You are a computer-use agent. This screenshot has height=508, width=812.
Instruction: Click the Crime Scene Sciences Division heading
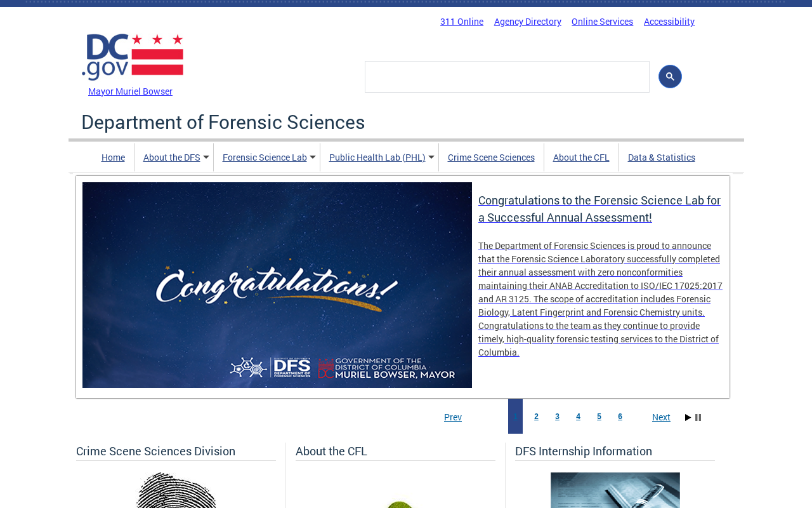pyautogui.click(x=155, y=451)
